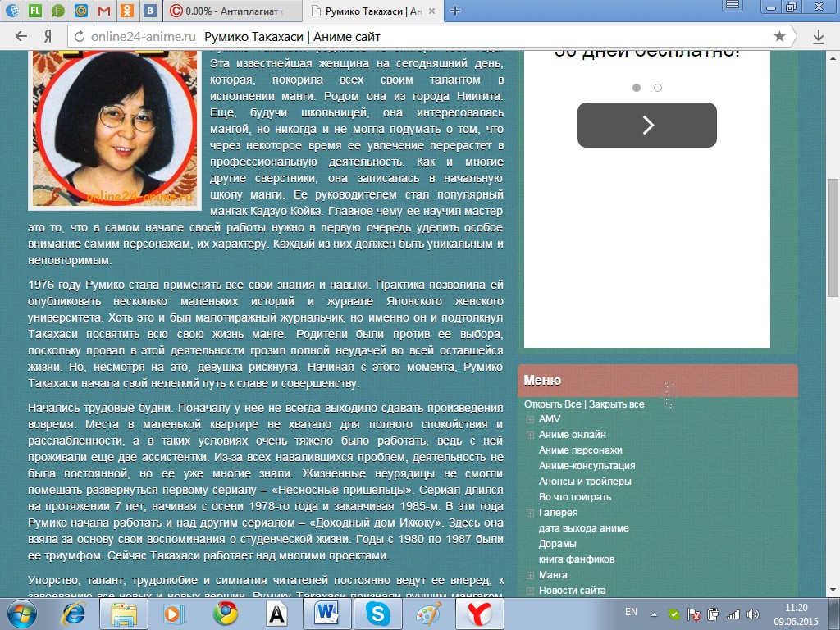The image size is (840, 630).
Task: Open the Манга link
Action: (553, 574)
